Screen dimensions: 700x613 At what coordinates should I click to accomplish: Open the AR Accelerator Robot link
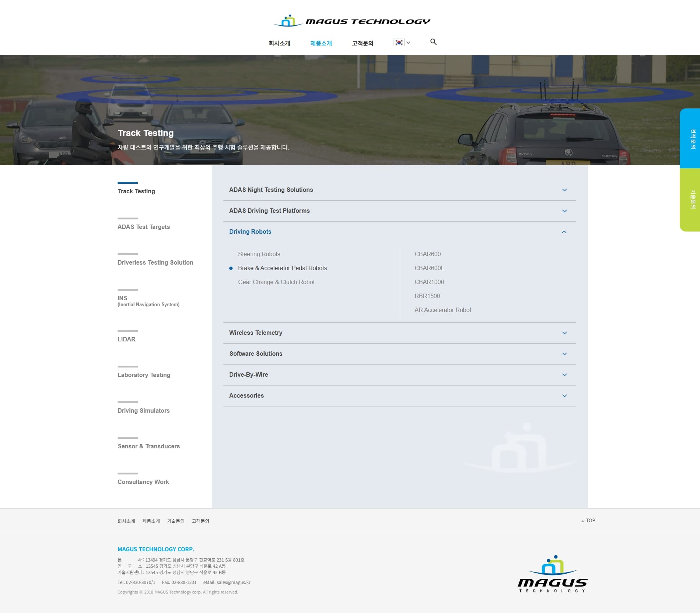click(442, 310)
